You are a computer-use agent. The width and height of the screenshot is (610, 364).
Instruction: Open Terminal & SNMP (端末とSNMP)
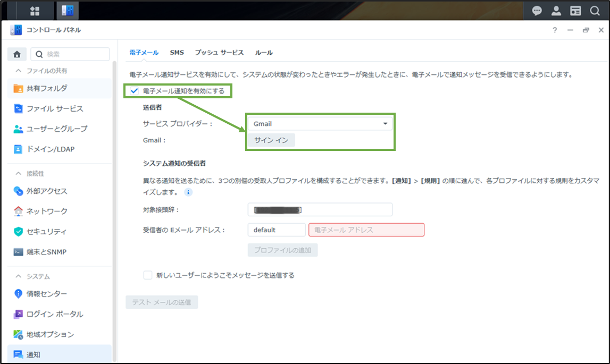[59, 251]
